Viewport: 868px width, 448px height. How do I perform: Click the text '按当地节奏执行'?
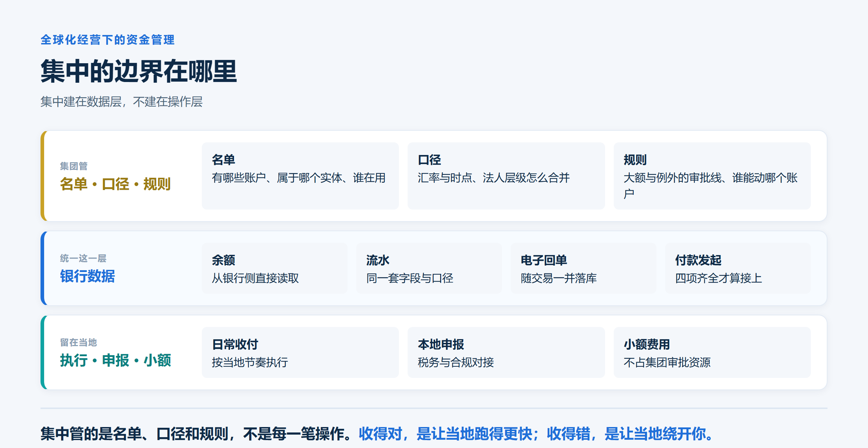250,362
